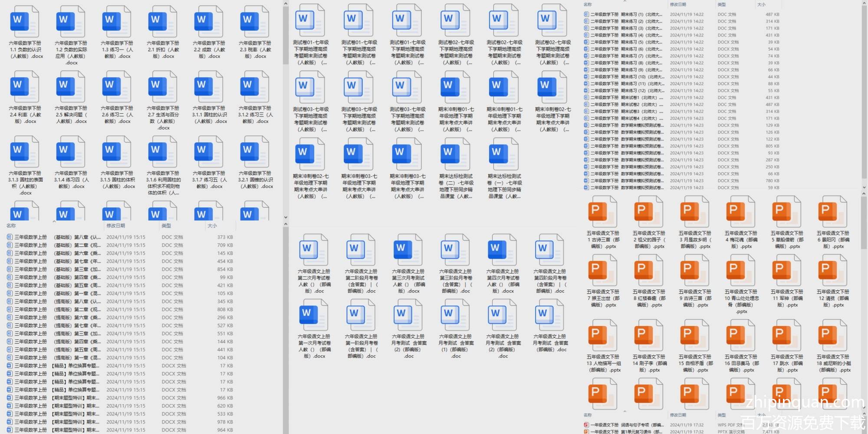Click 名称 column header in 二年级数学下册 list

coord(588,4)
